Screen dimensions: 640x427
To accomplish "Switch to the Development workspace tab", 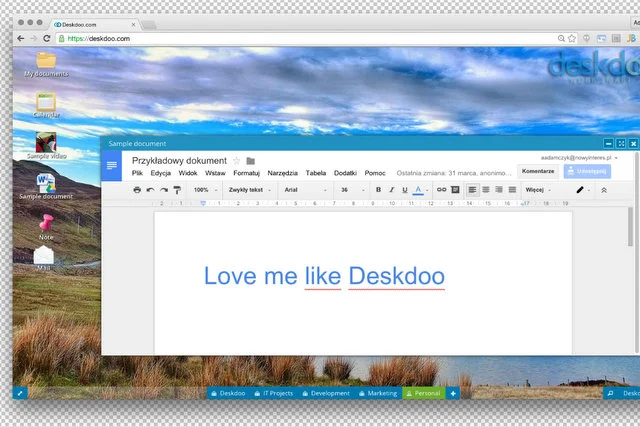I will [326, 393].
